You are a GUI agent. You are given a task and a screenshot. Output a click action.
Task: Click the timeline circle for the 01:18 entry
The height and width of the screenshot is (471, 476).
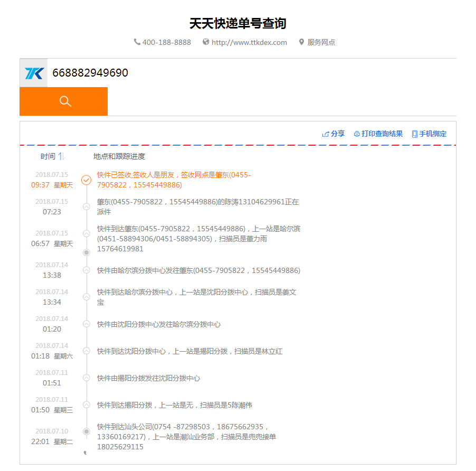(x=87, y=351)
